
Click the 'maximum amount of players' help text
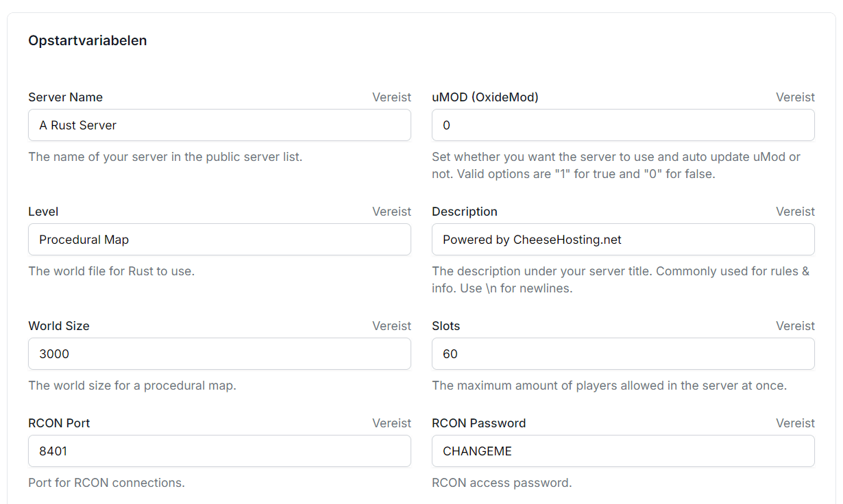(x=609, y=386)
